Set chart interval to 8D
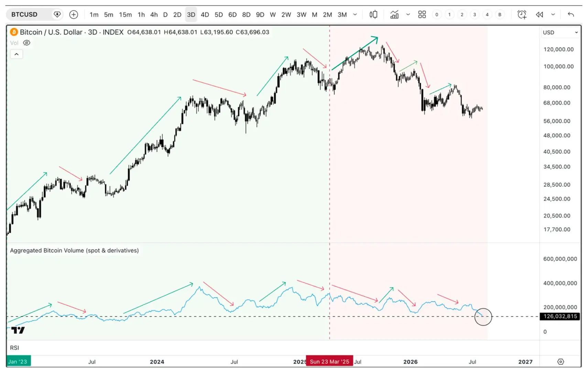 246,15
